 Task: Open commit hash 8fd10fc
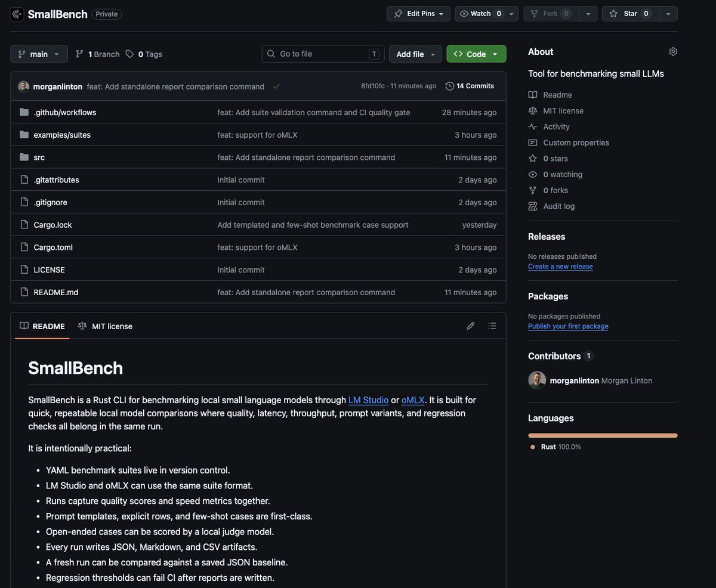(x=372, y=86)
